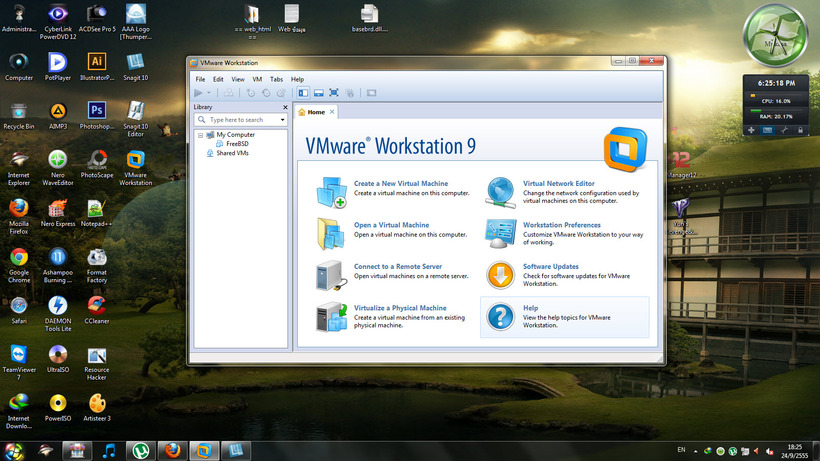Screen dimensions: 820x461
Task: Click the open virtual machine folder icon
Action: pyautogui.click(x=331, y=233)
